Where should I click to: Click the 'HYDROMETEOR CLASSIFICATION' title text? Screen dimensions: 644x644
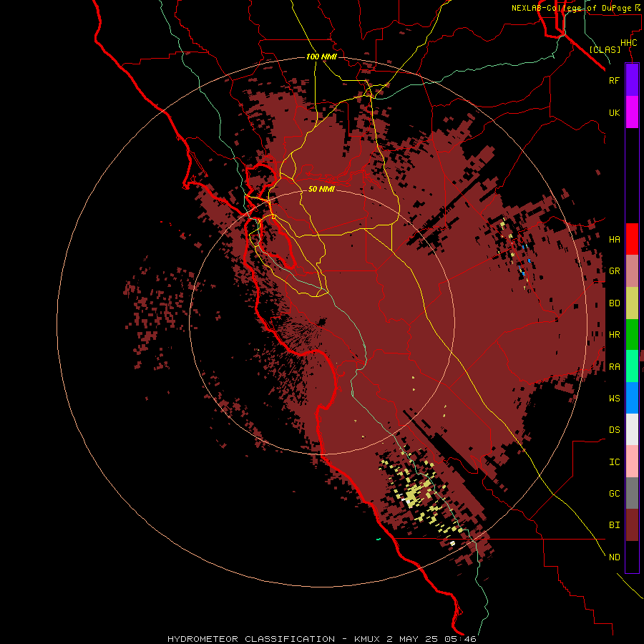tap(251, 639)
